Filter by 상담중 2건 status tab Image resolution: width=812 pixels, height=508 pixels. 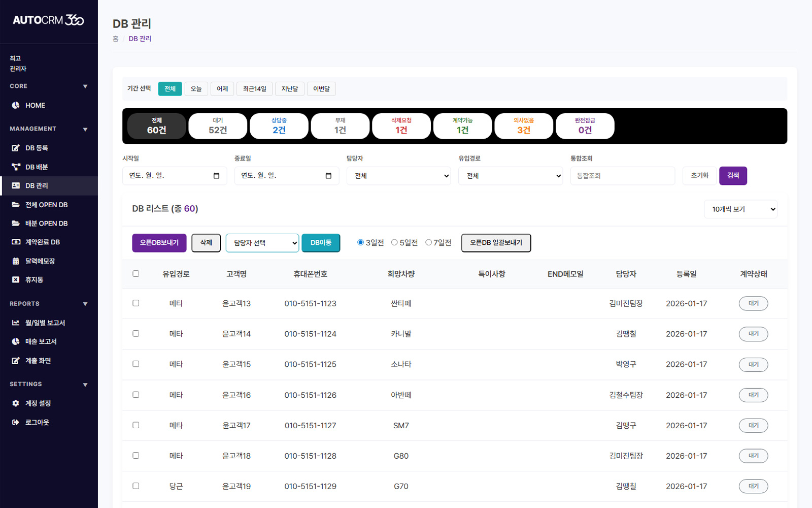click(279, 126)
